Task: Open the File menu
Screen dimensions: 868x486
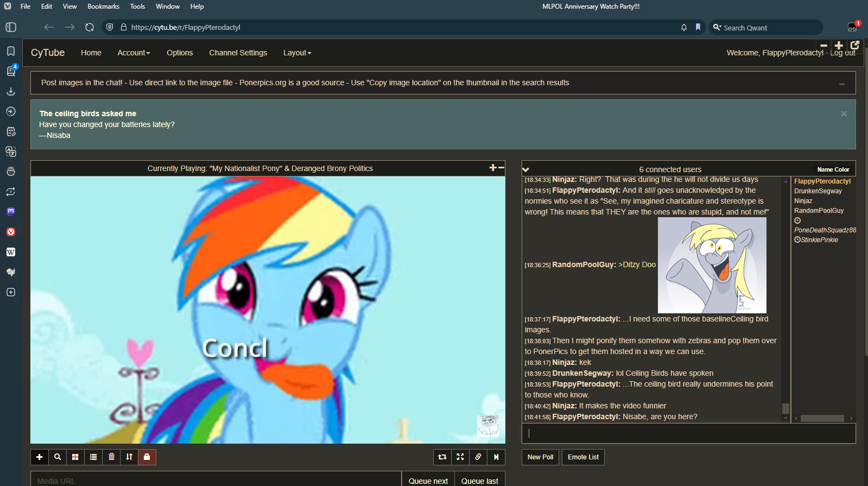Action: tap(26, 7)
